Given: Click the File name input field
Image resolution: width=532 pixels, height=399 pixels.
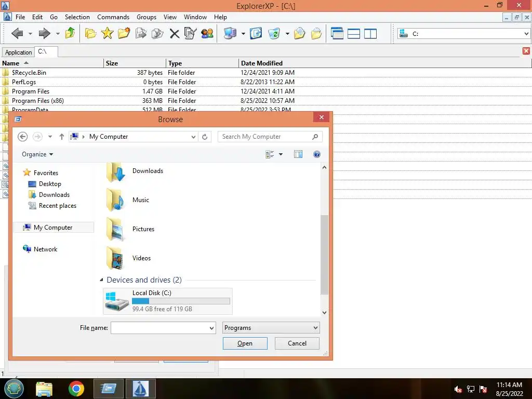Looking at the screenshot, I should pyautogui.click(x=159, y=328).
